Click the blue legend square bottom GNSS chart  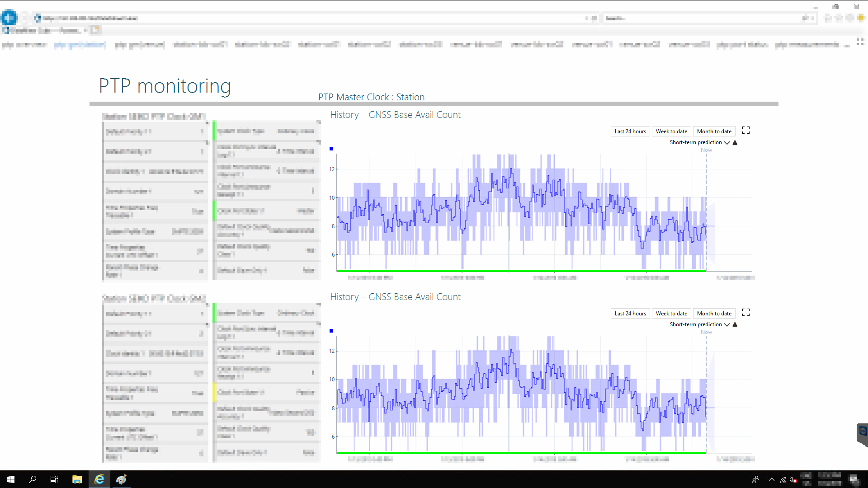[331, 331]
